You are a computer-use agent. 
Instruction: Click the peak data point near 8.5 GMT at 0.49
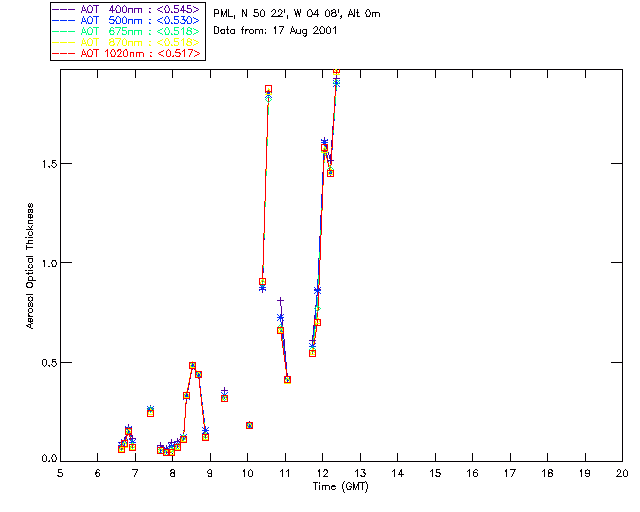click(192, 365)
